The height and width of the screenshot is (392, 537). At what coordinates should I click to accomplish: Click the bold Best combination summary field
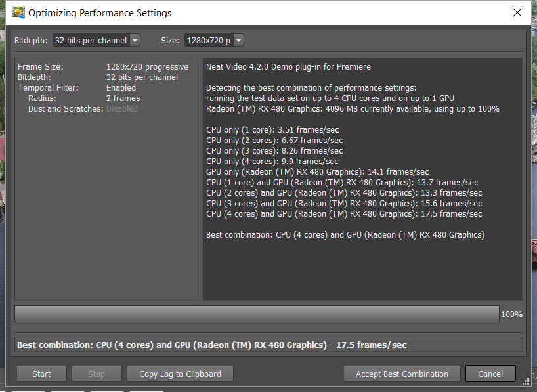pos(268,345)
